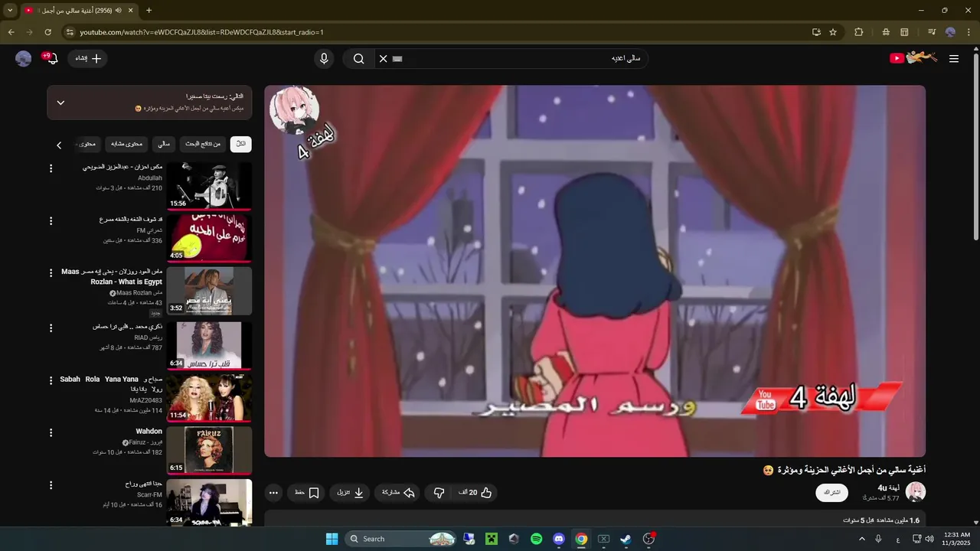The height and width of the screenshot is (551, 980).
Task: Open ذكرى محمد video title
Action: (127, 327)
